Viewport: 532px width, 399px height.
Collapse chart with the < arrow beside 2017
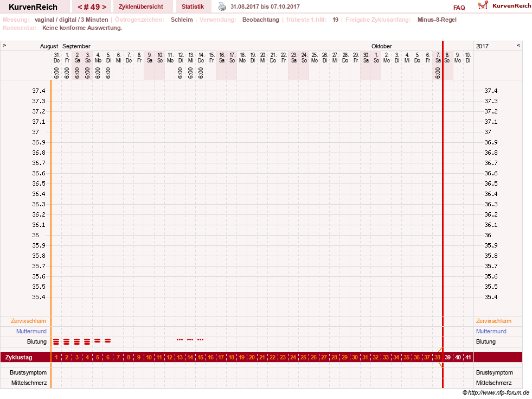coord(518,45)
